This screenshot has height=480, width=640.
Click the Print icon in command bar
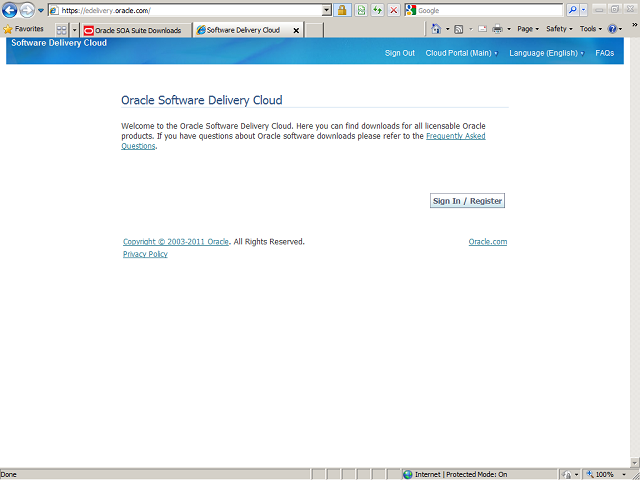pyautogui.click(x=497, y=30)
